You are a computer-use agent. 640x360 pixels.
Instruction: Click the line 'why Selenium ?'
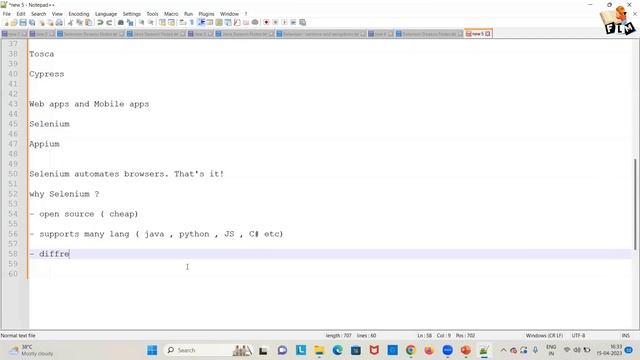coord(64,194)
